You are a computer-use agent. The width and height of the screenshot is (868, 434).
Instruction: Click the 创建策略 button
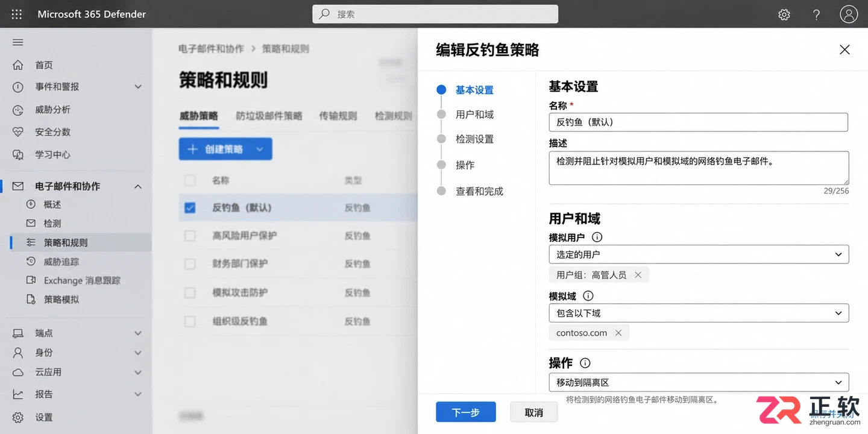pyautogui.click(x=225, y=149)
